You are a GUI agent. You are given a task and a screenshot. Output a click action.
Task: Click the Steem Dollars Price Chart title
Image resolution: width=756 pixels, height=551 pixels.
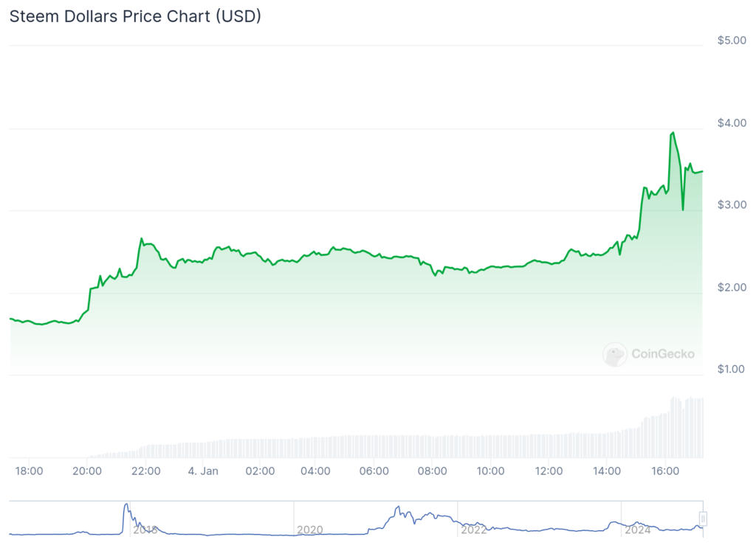coord(136,16)
